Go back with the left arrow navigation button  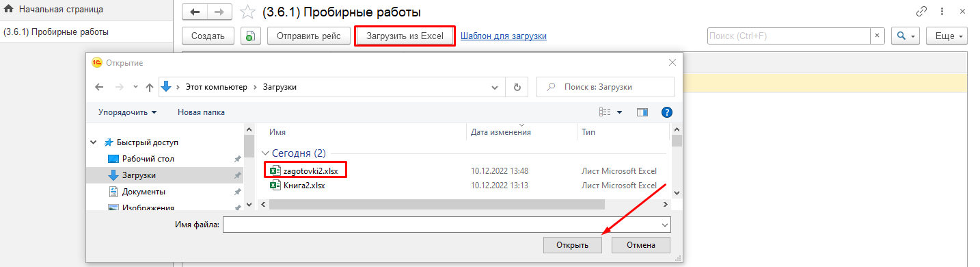click(x=195, y=12)
